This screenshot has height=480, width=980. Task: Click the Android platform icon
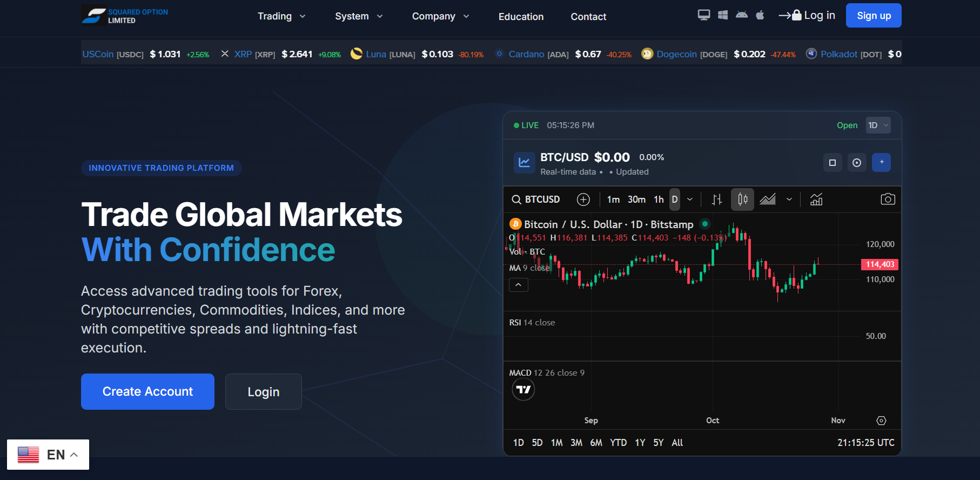[742, 15]
